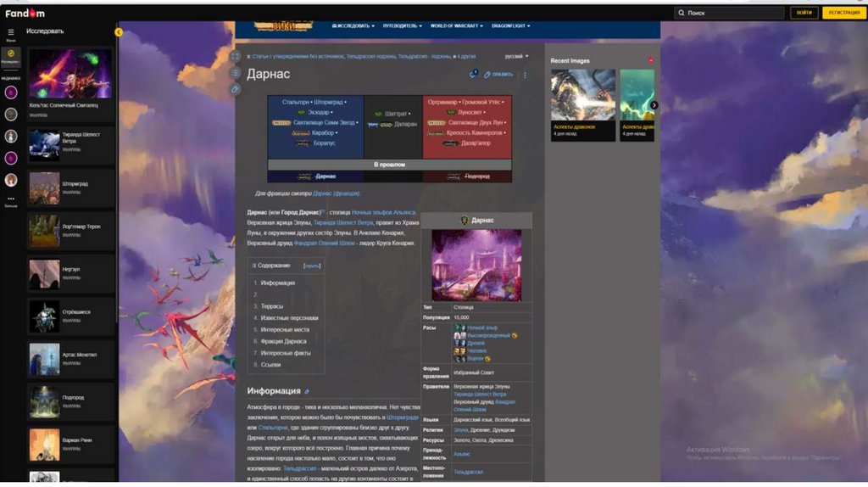Screen dimensions: 868x487
Task: Expand ИССЛЕДОВАТЬ navigation dropdown
Action: pyautogui.click(x=353, y=26)
